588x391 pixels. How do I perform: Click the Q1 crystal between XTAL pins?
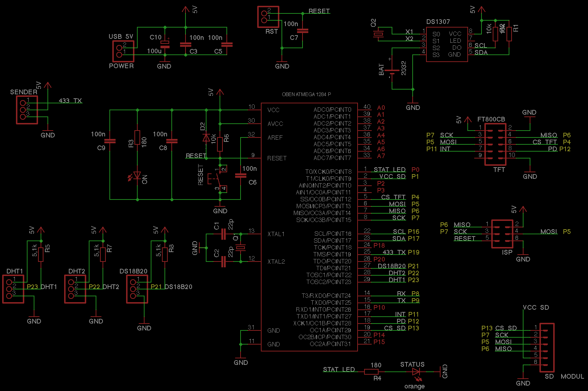241,248
